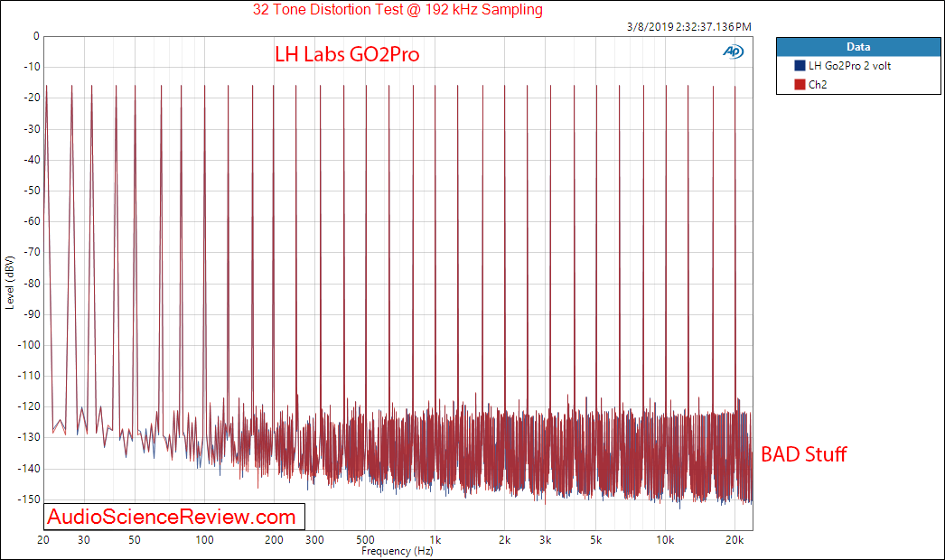
Task: Click the 'Frequency (Hz)' horizontal axis title
Action: [x=398, y=551]
